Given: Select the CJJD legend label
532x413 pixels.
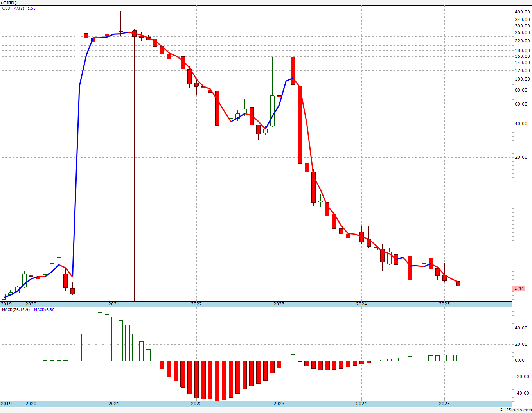Looking at the screenshot, I should click(6, 8).
